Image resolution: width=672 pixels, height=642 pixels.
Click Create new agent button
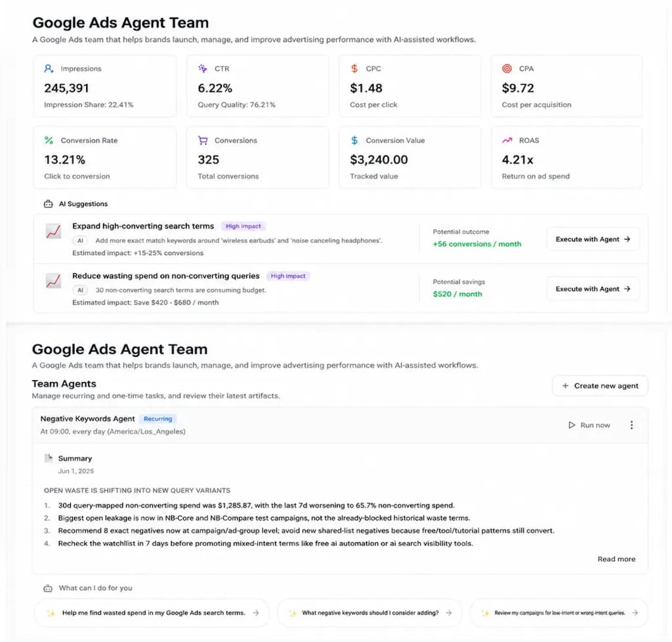tap(600, 386)
